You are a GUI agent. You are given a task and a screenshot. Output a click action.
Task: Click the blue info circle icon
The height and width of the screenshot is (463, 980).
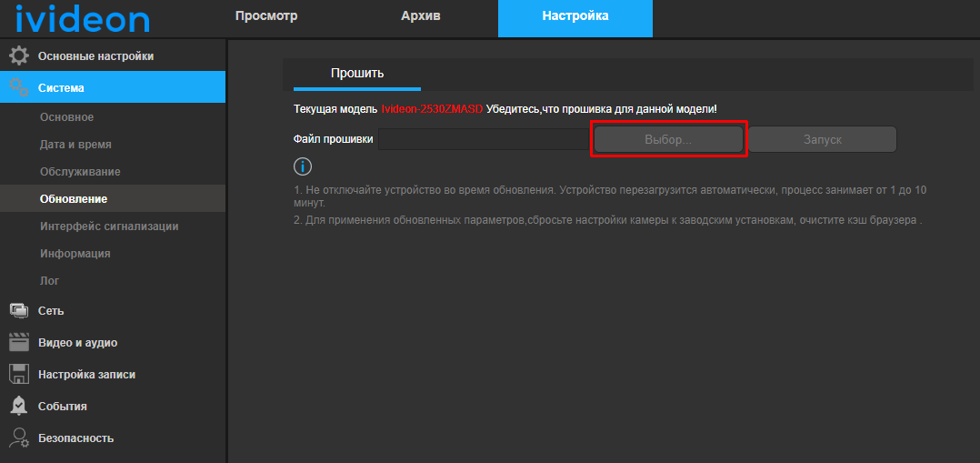303,166
